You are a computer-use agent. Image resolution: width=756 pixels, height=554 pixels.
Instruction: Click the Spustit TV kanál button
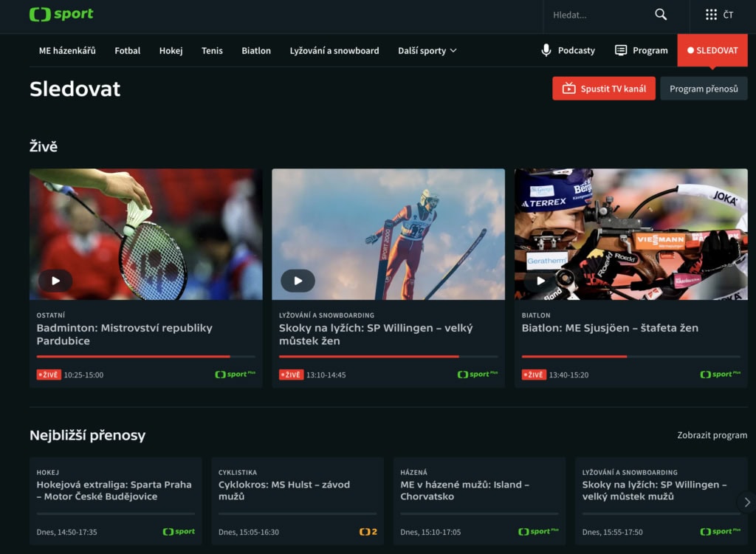(x=603, y=88)
